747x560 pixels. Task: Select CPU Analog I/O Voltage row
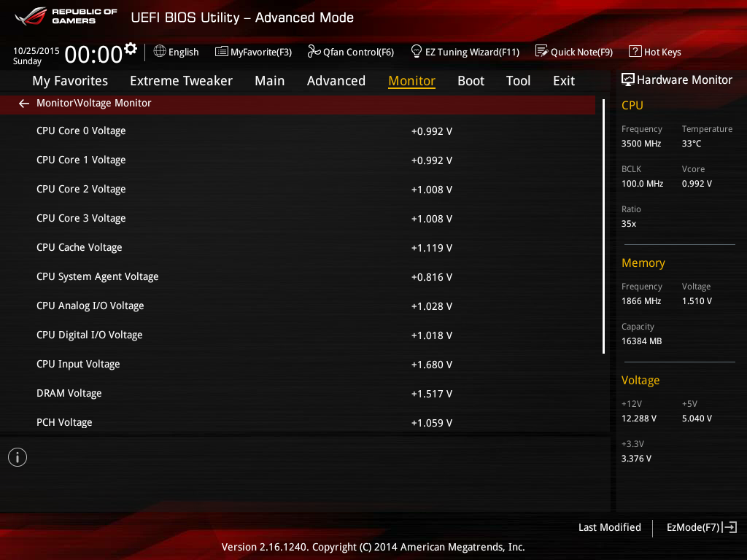pos(298,306)
